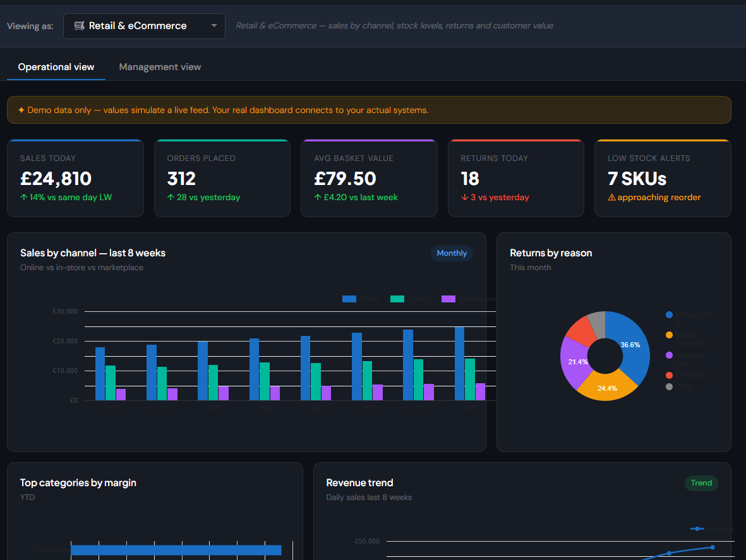Click the red Damaged donut segment

pyautogui.click(x=579, y=331)
